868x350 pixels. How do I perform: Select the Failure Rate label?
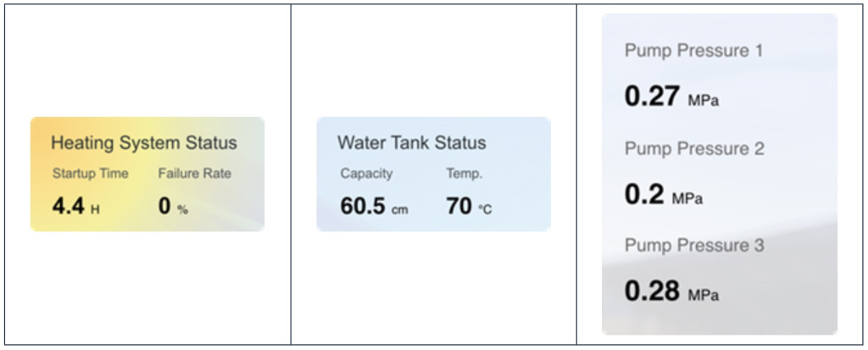(194, 174)
